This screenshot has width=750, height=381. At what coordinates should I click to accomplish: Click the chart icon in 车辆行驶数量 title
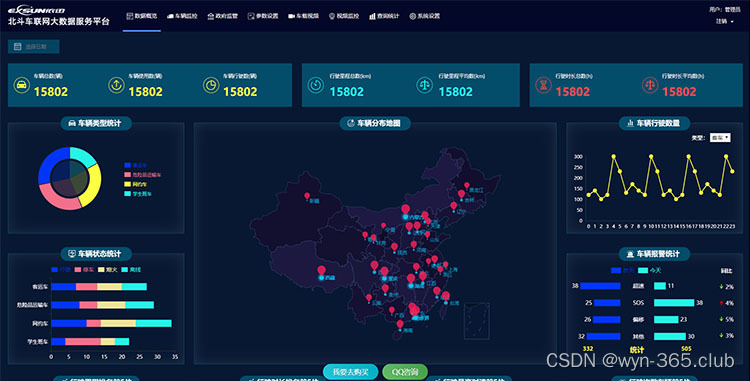pos(630,123)
